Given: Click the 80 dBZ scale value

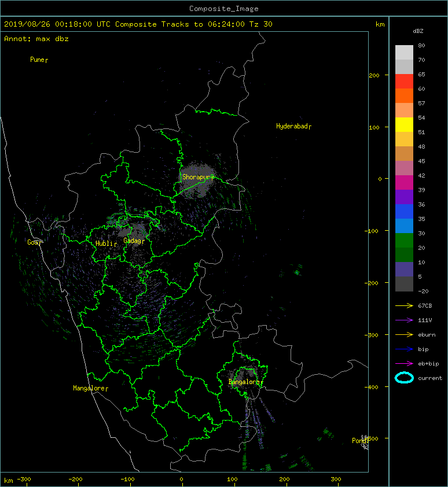Looking at the screenshot, I should point(421,45).
